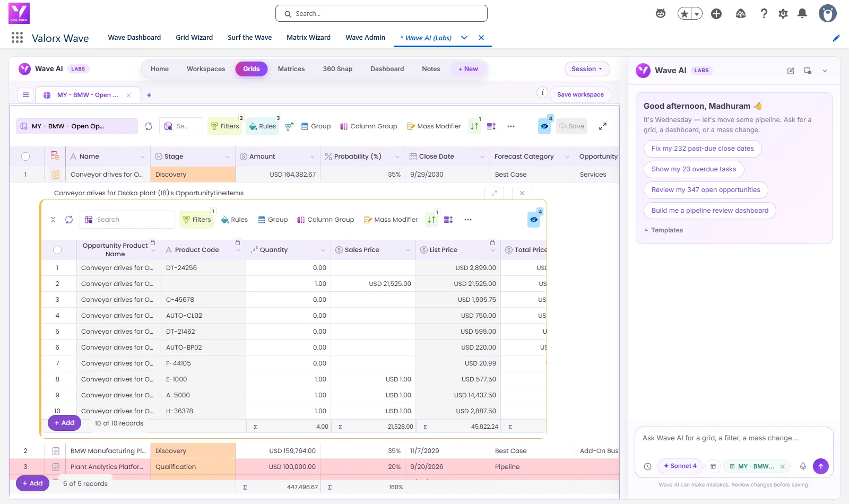Click the Save workspace button
Screen dimensions: 849x504
pyautogui.click(x=581, y=94)
